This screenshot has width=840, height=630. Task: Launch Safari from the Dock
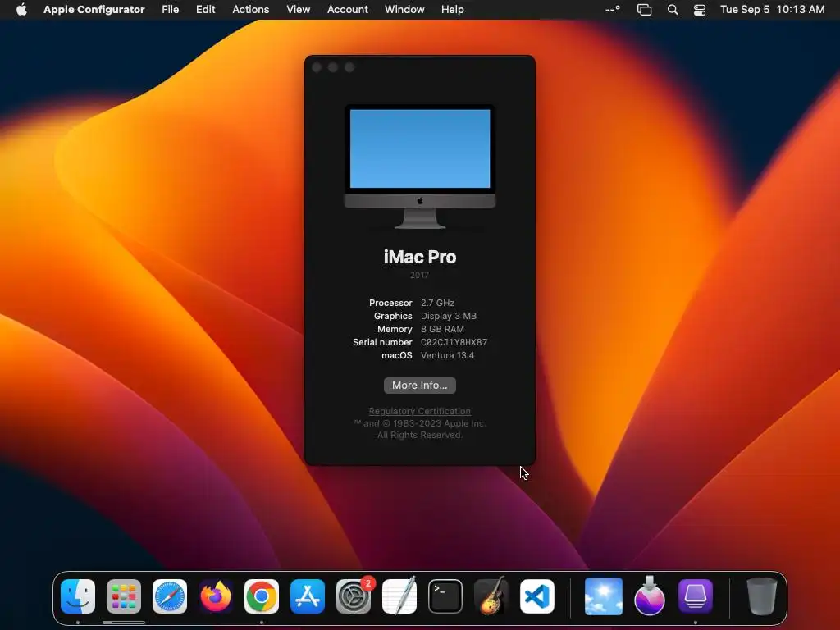(x=170, y=596)
